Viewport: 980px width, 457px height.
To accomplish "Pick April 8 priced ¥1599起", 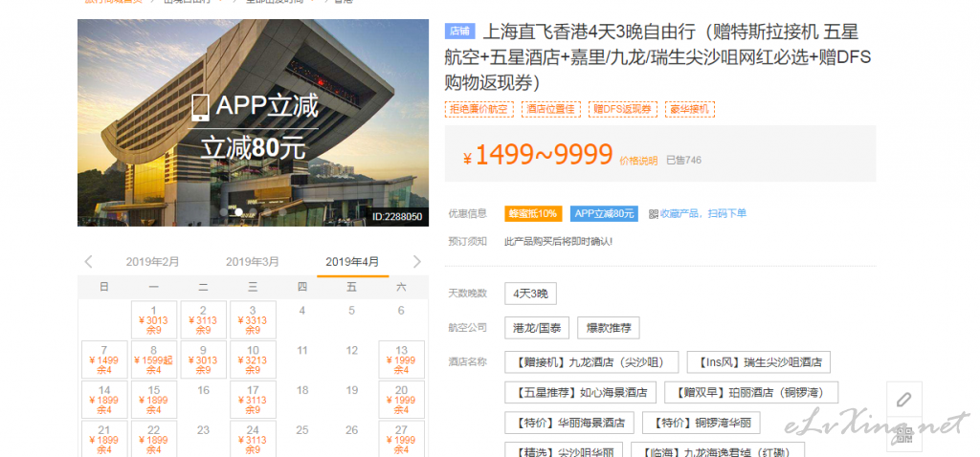I will (154, 359).
